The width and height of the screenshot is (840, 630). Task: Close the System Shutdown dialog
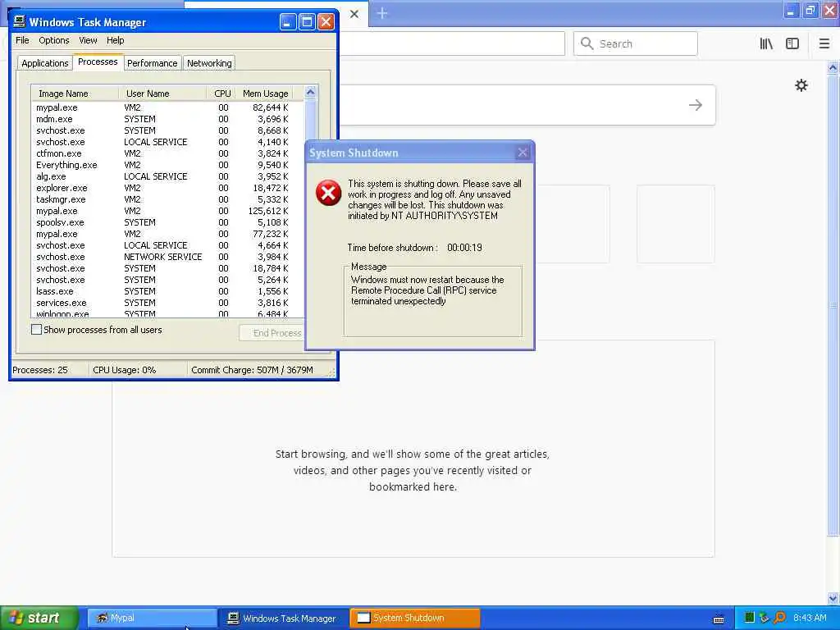(x=523, y=153)
